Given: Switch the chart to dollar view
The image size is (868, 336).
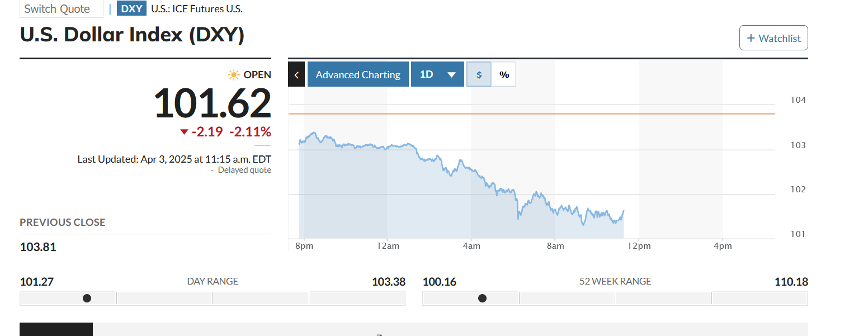Looking at the screenshot, I should click(x=479, y=74).
